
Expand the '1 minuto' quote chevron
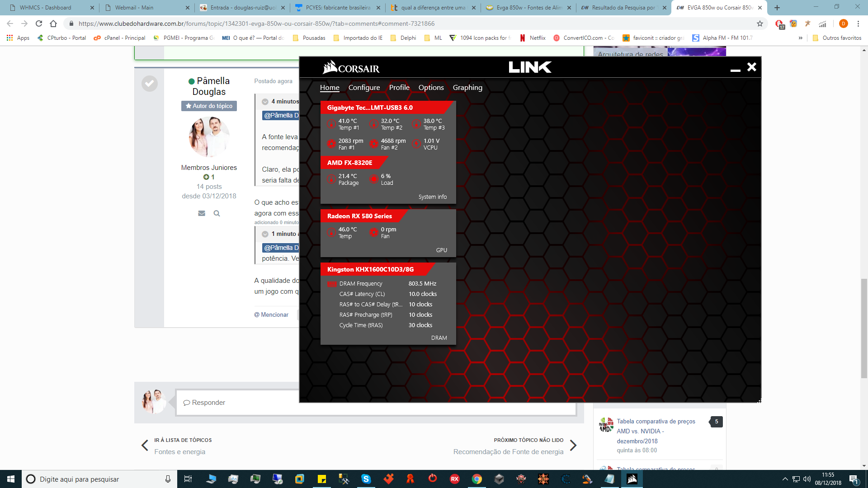click(x=265, y=234)
